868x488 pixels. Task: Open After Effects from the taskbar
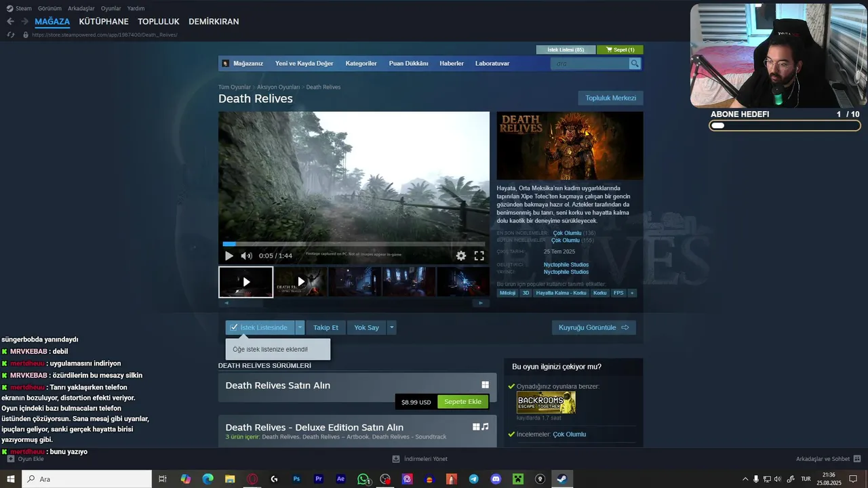tap(341, 479)
